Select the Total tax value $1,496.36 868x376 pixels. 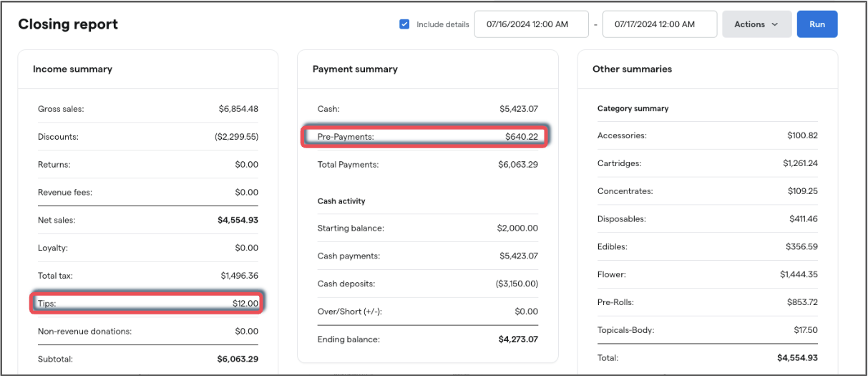(x=239, y=276)
